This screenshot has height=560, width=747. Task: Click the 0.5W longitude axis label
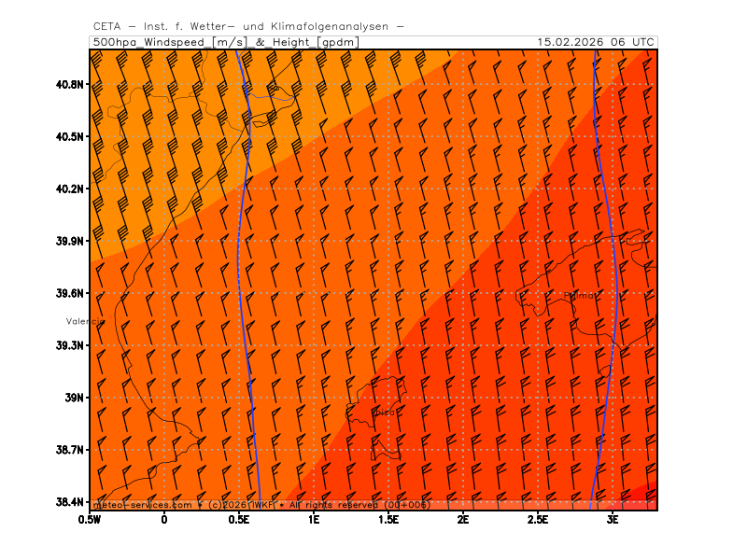[90, 519]
